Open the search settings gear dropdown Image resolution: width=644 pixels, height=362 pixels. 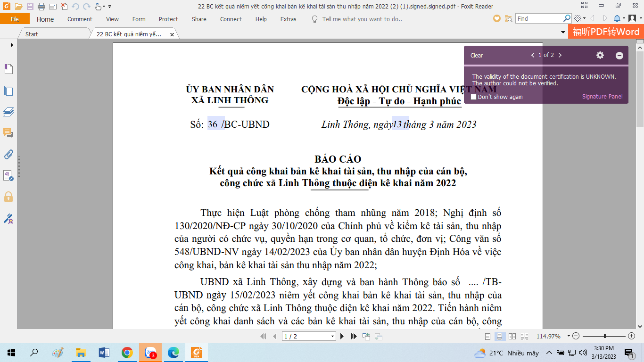click(x=580, y=19)
